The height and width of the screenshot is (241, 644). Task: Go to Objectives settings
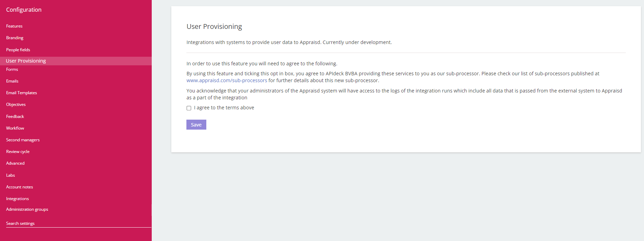pyautogui.click(x=16, y=105)
